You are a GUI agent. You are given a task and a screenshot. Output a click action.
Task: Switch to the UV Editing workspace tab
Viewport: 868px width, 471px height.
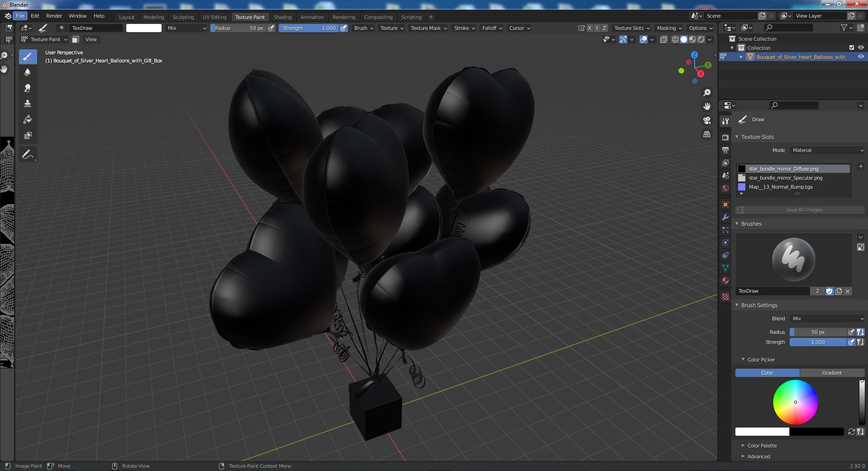tap(215, 17)
